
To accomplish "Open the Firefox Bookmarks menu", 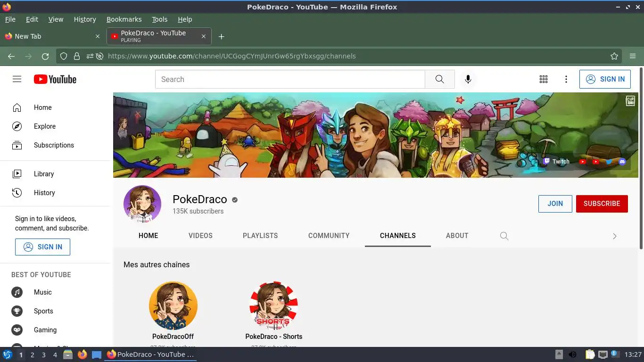I will [124, 19].
